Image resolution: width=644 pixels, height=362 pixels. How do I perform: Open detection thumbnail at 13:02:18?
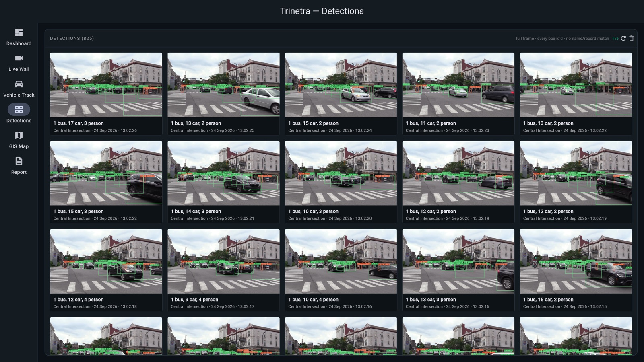pyautogui.click(x=106, y=261)
